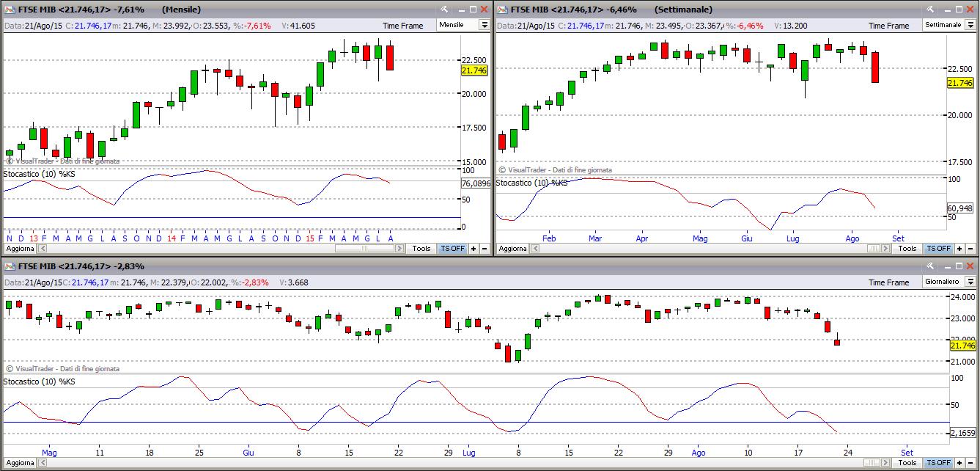Click right scroll arrow on Mensile chart
This screenshot has width=980, height=471.
point(399,249)
